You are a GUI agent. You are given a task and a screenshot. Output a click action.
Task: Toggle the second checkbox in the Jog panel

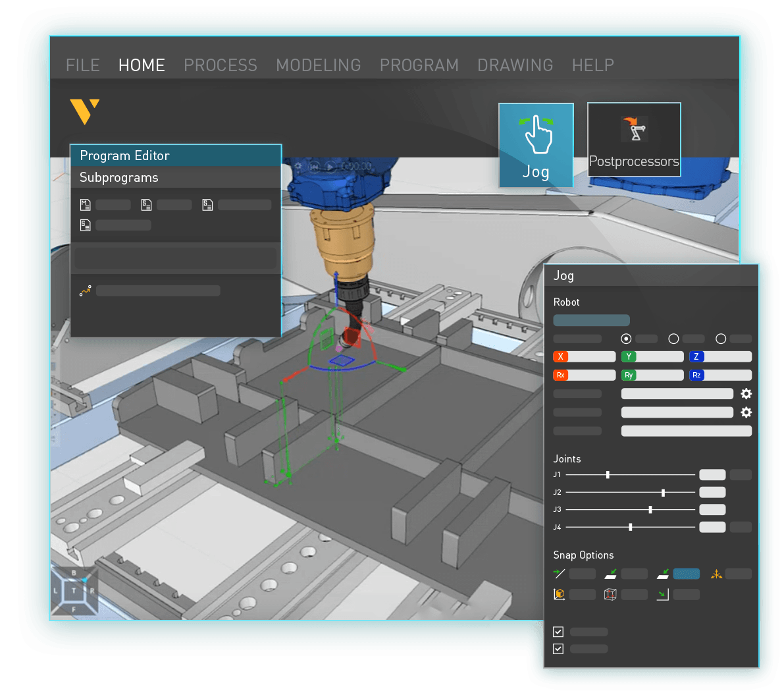[x=558, y=648]
